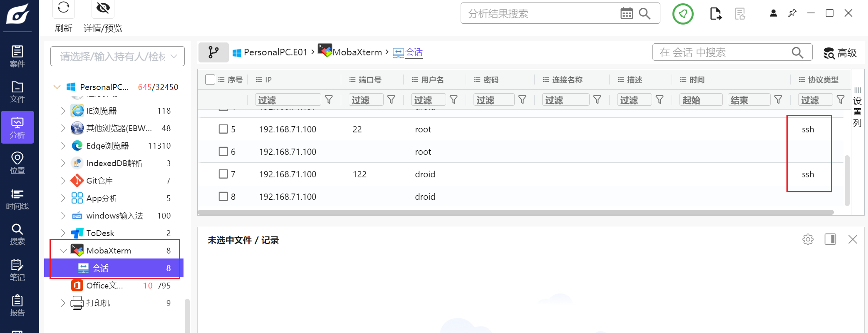Check the row 6 checkbox
Screen dimensions: 868x333
point(223,152)
